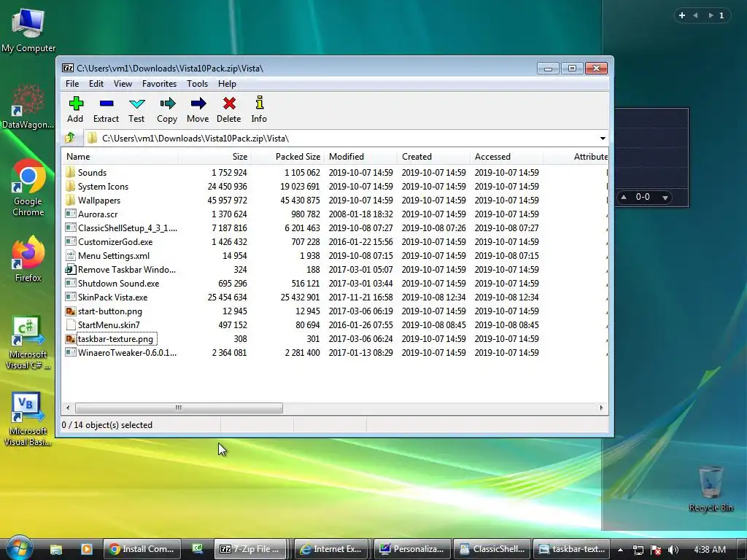This screenshot has width=747, height=560.
Task: Open the Windows Start orb
Action: point(19,548)
